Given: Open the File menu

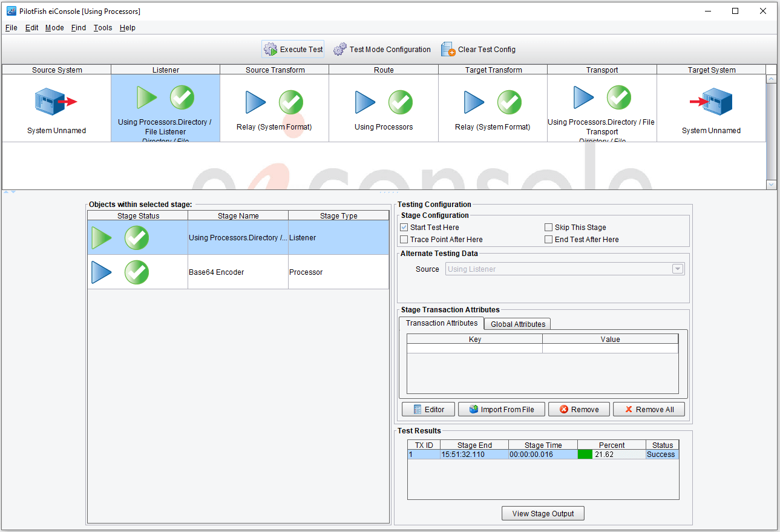Looking at the screenshot, I should (11, 28).
